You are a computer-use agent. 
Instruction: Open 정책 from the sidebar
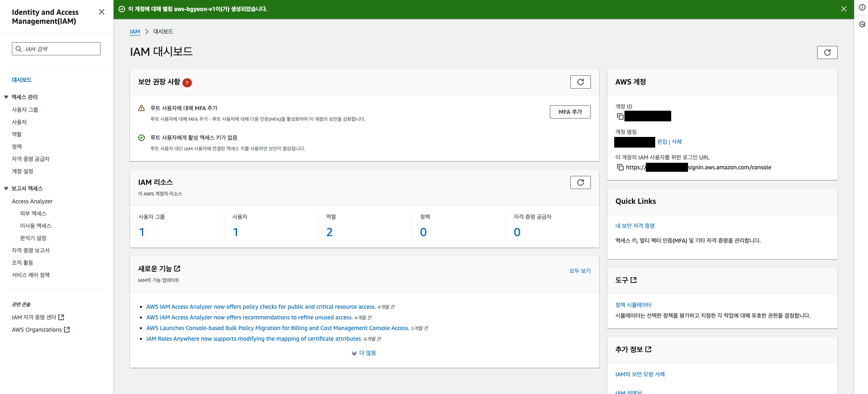click(17, 147)
